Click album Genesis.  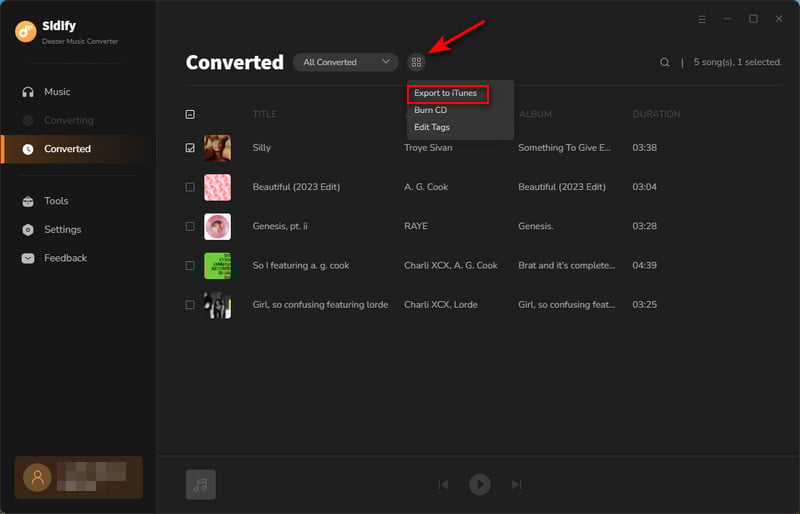(x=536, y=226)
